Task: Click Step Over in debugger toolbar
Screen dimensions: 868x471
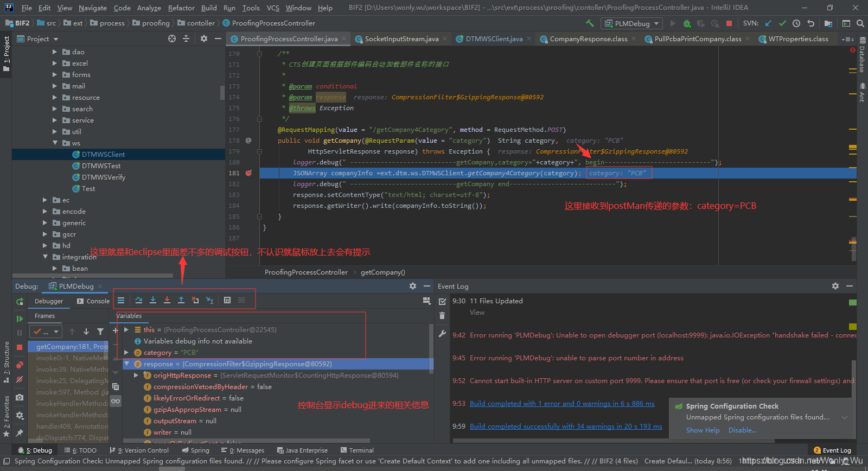Action: (x=139, y=300)
